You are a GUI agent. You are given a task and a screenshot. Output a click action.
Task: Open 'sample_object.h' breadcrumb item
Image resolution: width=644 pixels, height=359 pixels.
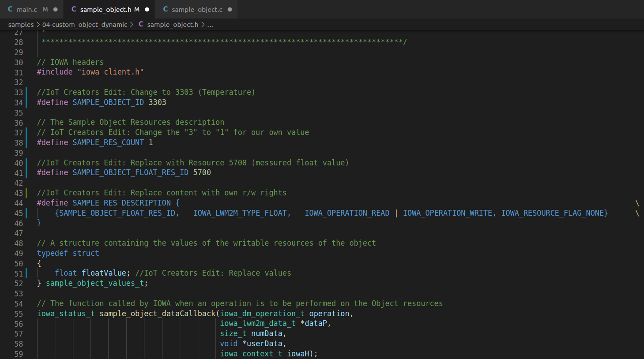(173, 25)
